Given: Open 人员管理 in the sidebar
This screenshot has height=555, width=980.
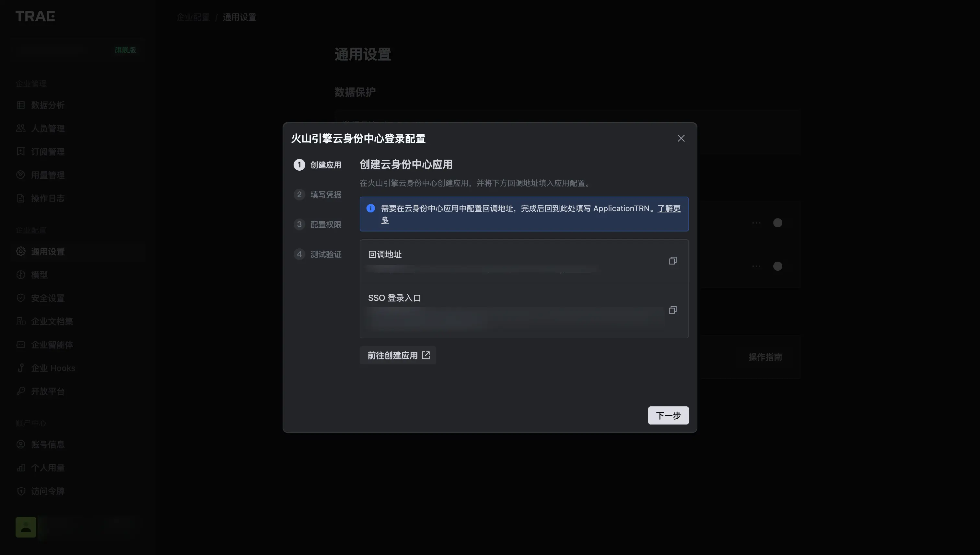Looking at the screenshot, I should click(78, 128).
